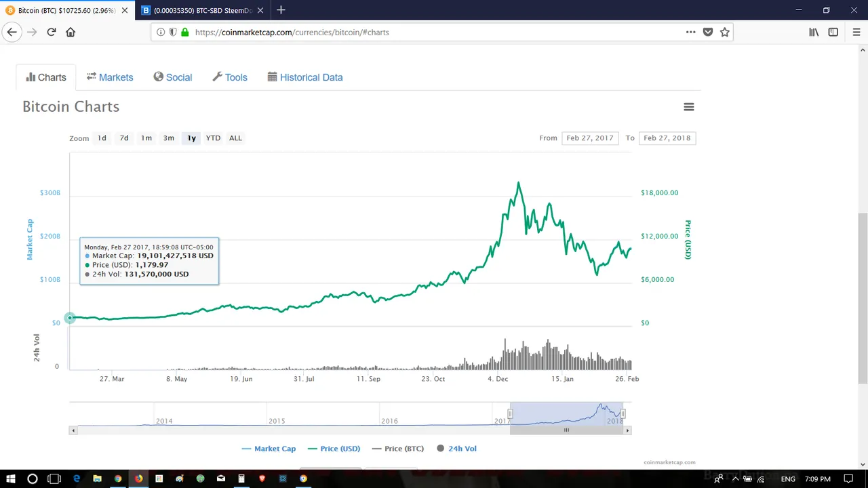
Task: Close the Bitcoin (BTC) browser tab
Action: (x=125, y=10)
